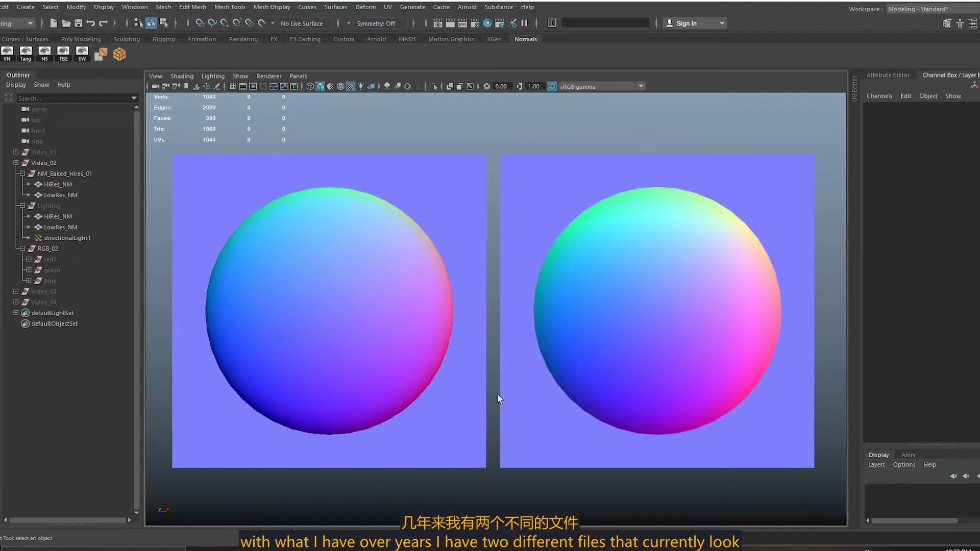Open the Attribute Editor tab

point(888,75)
